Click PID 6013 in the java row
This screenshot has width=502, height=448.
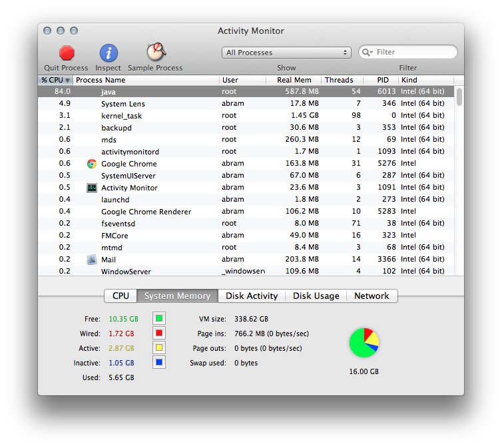tap(386, 91)
